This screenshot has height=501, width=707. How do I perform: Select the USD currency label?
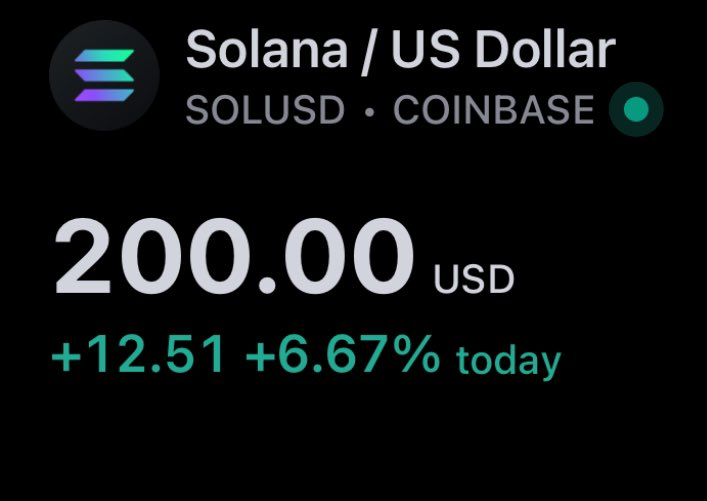tap(474, 280)
